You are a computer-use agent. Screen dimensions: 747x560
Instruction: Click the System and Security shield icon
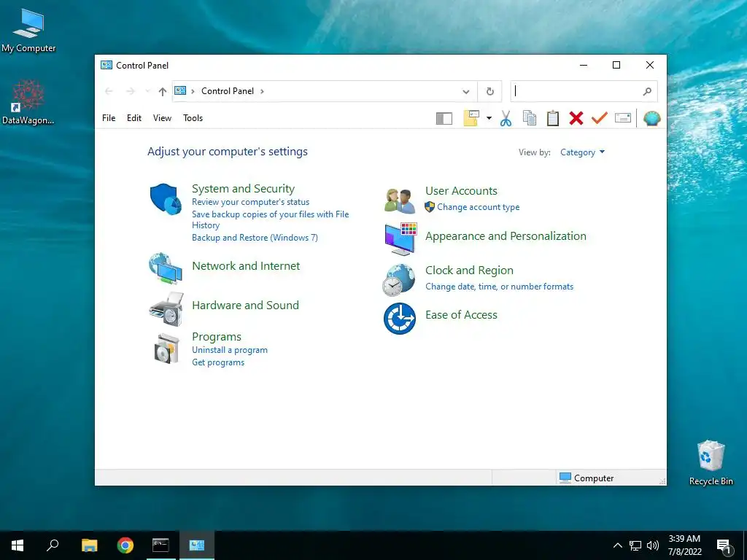[166, 199]
